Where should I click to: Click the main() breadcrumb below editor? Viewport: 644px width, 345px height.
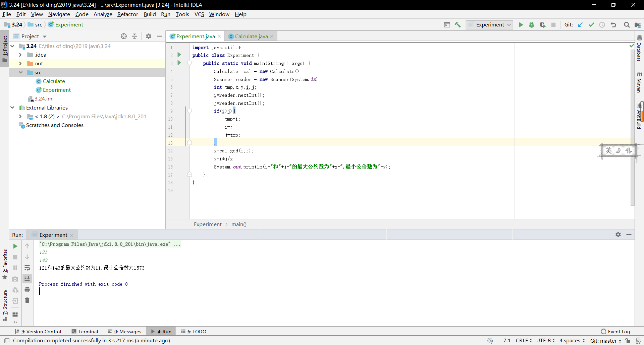click(x=239, y=224)
